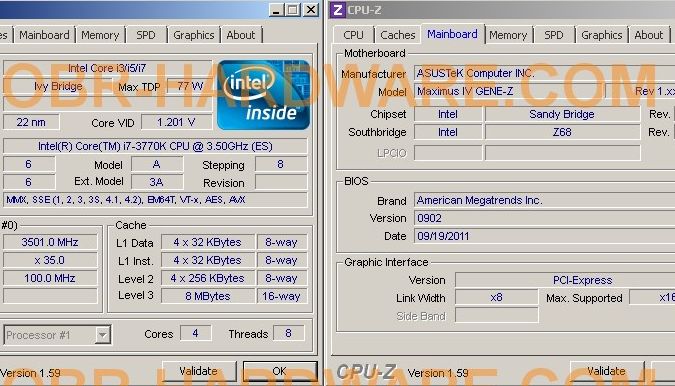Viewport: 675px width, 386px height.
Task: Click the CPU-Z logo beside Version 1.59
Action: click(367, 372)
